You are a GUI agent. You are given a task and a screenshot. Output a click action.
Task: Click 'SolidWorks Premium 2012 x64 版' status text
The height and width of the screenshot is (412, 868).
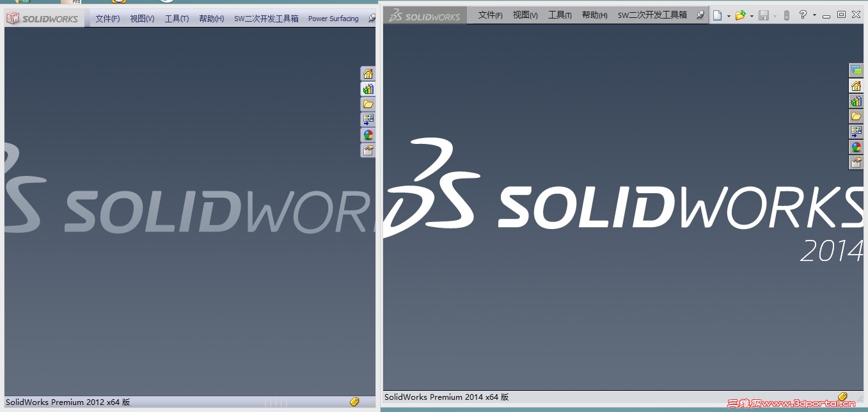pos(68,402)
